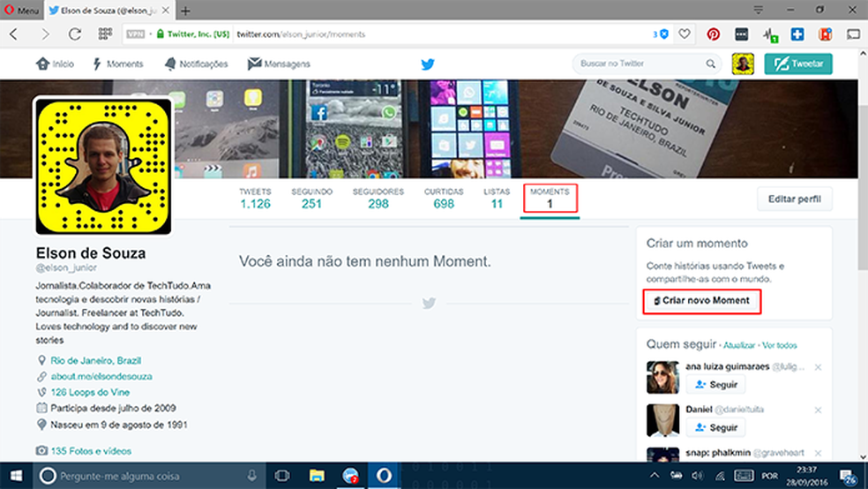This screenshot has width=868, height=489.
Task: Reload the page with refresh icon
Action: tap(75, 34)
